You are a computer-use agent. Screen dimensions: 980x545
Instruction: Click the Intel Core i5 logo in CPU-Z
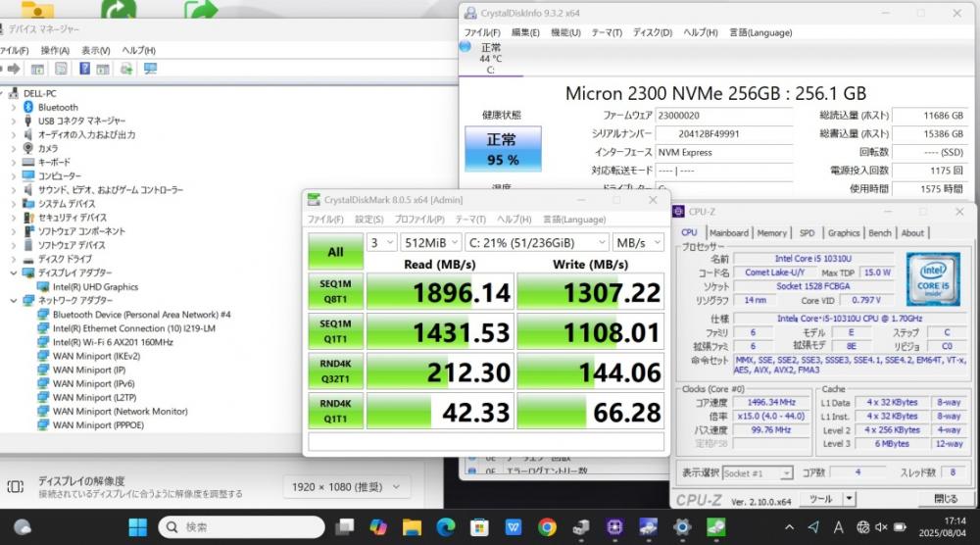pyautogui.click(x=933, y=278)
